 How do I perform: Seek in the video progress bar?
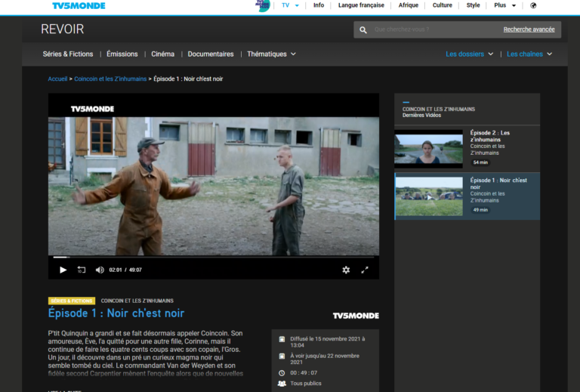click(214, 257)
